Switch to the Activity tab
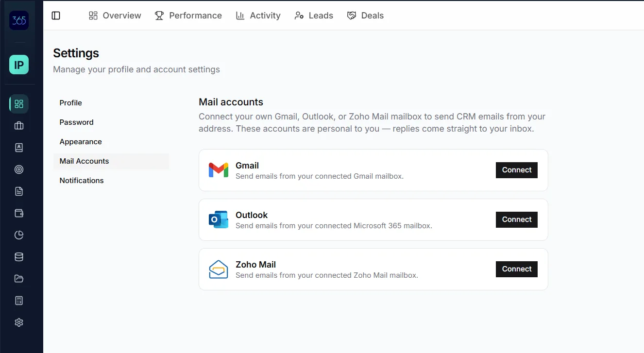 click(258, 16)
